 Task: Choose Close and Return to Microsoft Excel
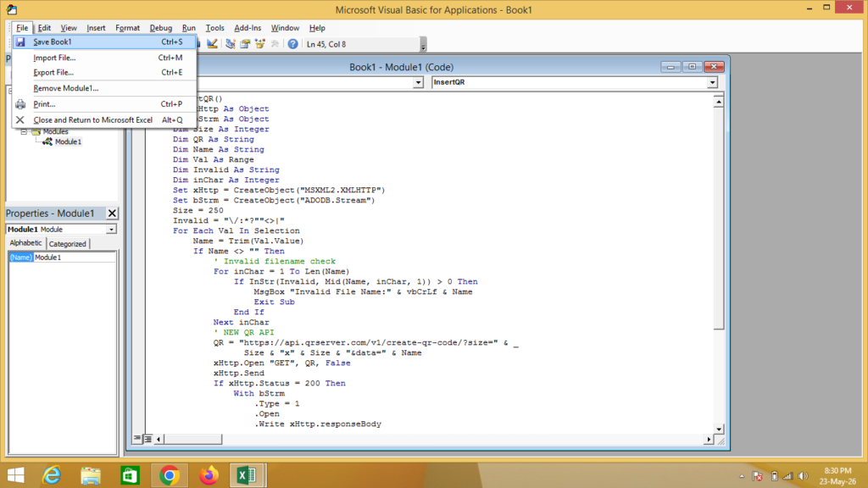tap(104, 119)
